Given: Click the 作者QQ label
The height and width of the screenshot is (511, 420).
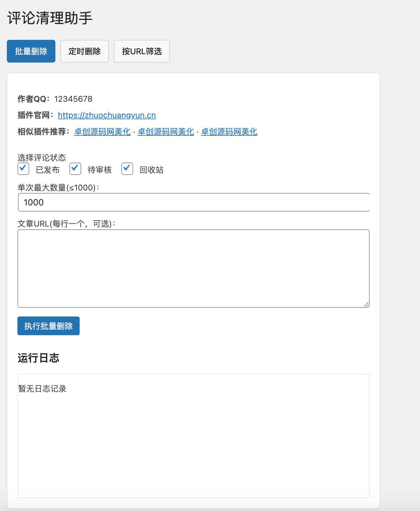Looking at the screenshot, I should [34, 99].
